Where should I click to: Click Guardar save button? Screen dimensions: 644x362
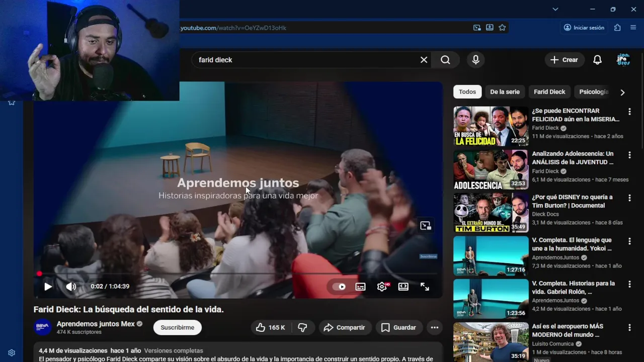click(398, 327)
